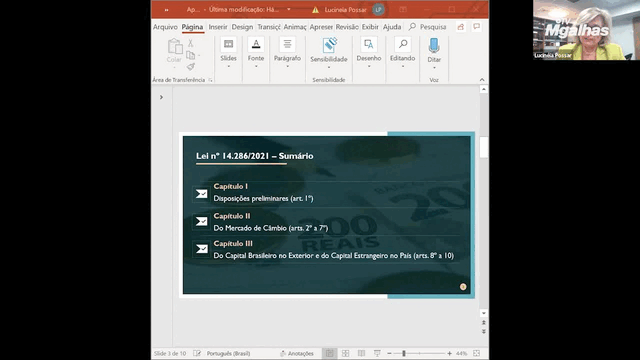Expand the slide thumbnail pane arrow

coord(161,97)
